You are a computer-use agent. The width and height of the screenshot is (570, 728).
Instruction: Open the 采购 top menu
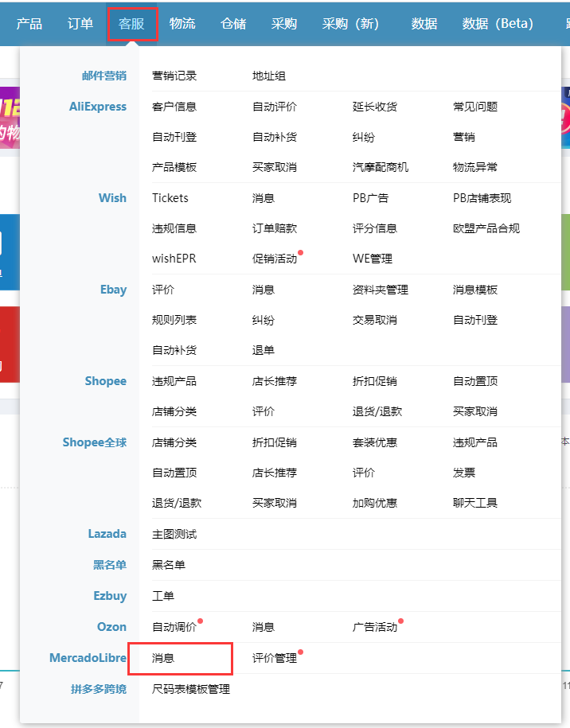(284, 24)
